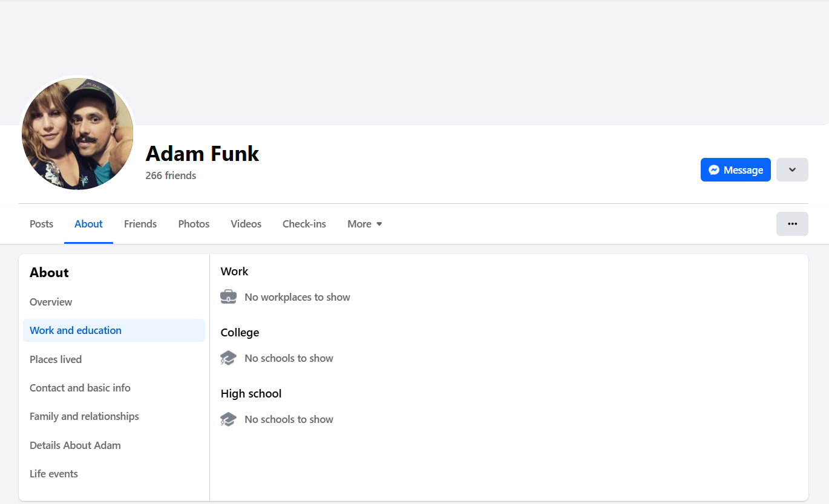
Task: Expand the chevron dropdown beside Message
Action: coord(792,170)
